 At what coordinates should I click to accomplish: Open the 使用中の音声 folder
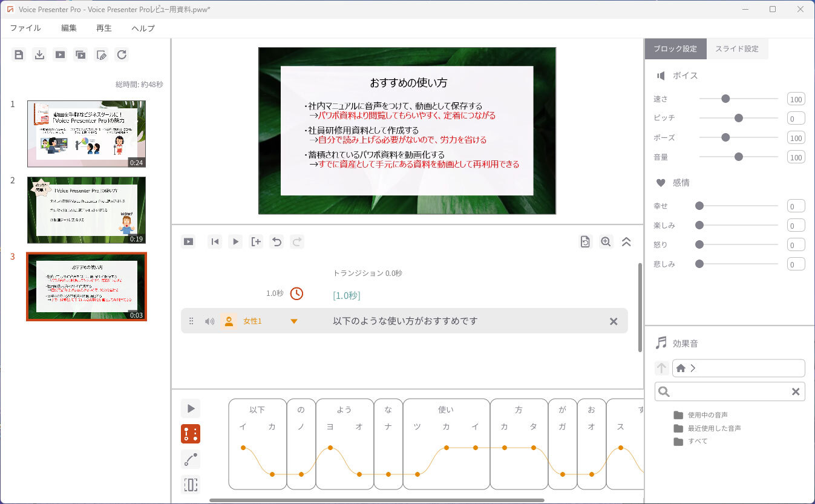pyautogui.click(x=707, y=415)
